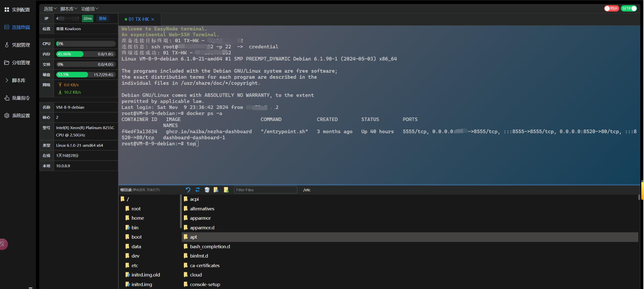Select the apparmor.d folder
This screenshot has width=644, height=289.
199,227
